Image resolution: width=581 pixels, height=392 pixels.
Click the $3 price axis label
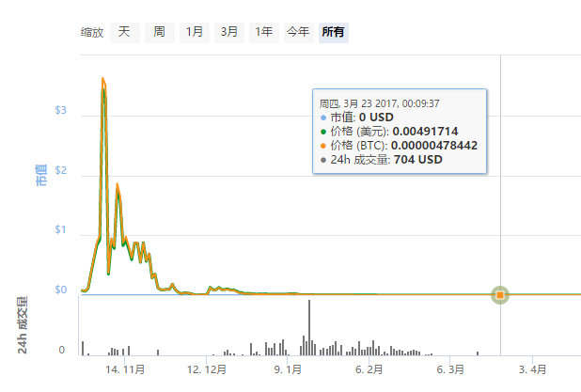(x=61, y=111)
